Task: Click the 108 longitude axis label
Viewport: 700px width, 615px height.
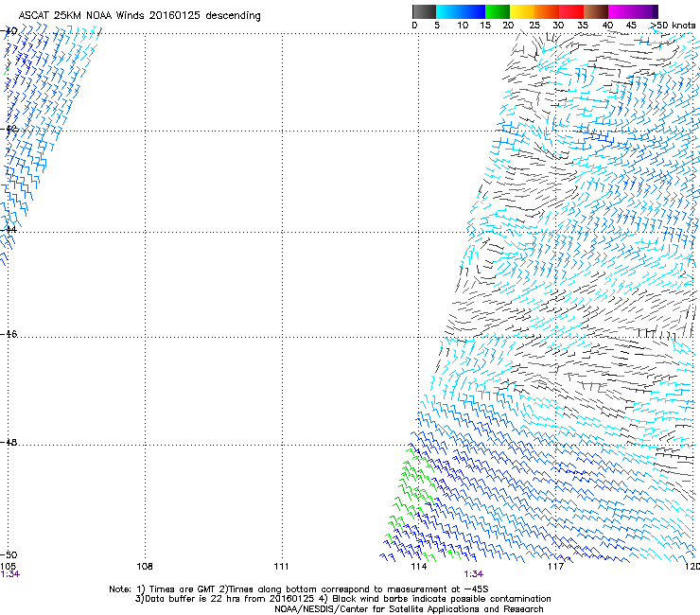Action: pos(145,567)
